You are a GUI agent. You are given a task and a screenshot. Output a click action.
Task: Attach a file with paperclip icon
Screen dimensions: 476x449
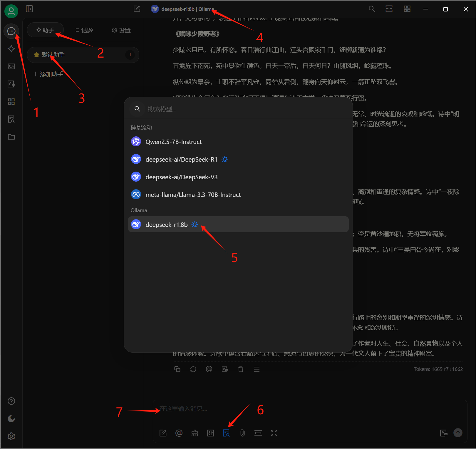pos(242,433)
